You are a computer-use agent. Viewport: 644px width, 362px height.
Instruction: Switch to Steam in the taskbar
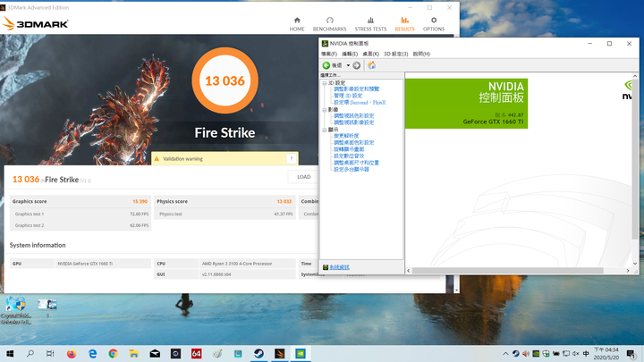(x=258, y=353)
